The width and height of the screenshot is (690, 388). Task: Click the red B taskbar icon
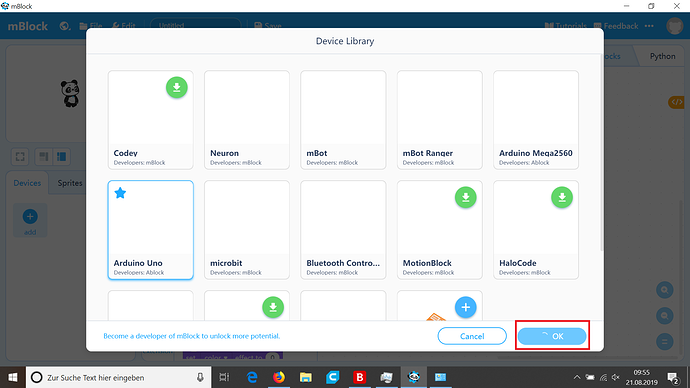(360, 377)
